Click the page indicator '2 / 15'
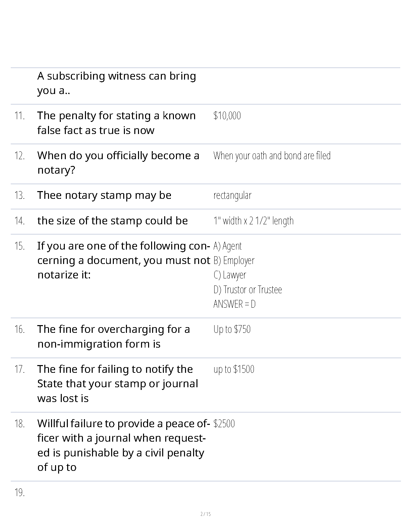The width and height of the screenshot is (411, 532). click(205, 514)
